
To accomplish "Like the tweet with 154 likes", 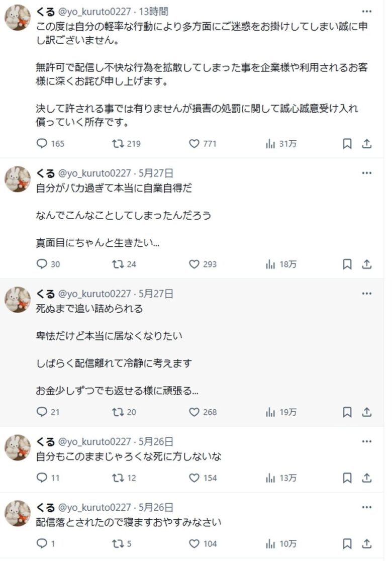I will 194,478.
